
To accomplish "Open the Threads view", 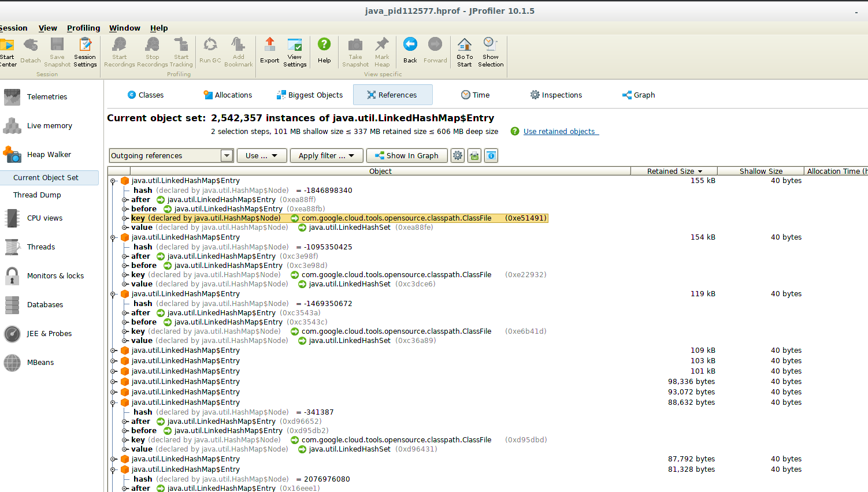I will [40, 247].
